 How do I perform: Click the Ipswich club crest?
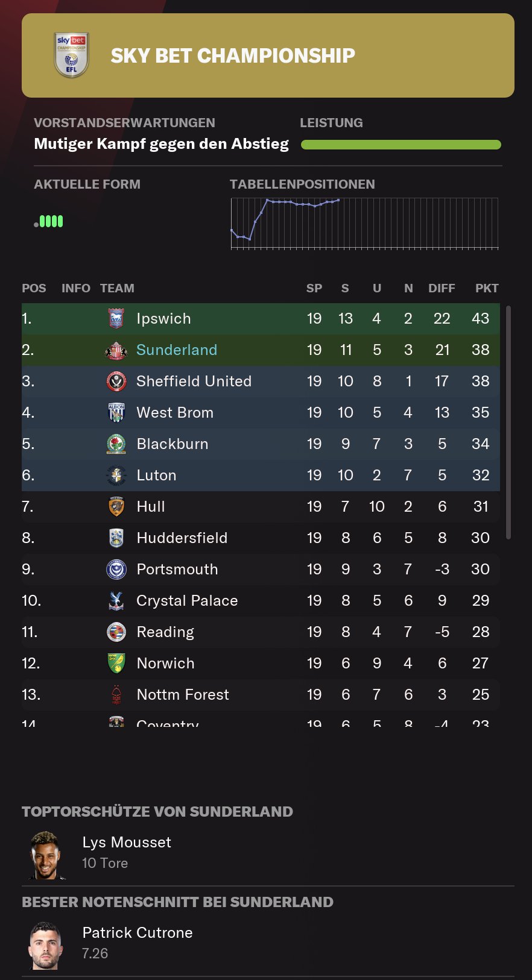(x=116, y=318)
